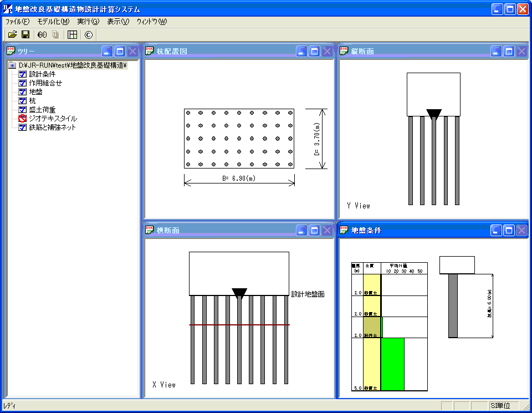Open the 実行(G) menu
Viewport: 532px width, 413px height.
point(88,22)
